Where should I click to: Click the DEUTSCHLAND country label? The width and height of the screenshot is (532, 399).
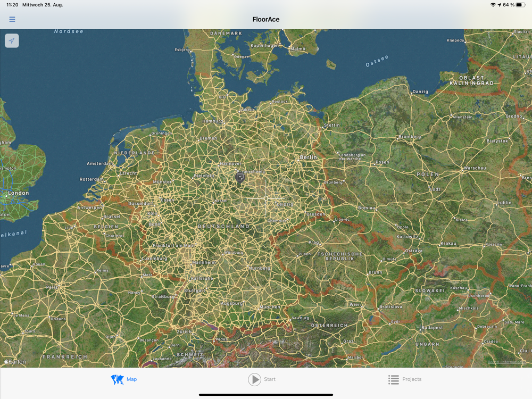point(224,226)
